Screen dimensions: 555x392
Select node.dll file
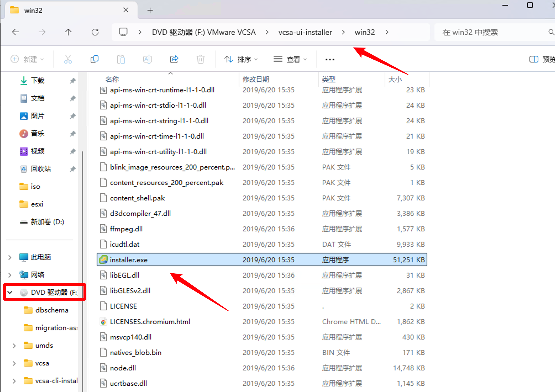click(262, 368)
